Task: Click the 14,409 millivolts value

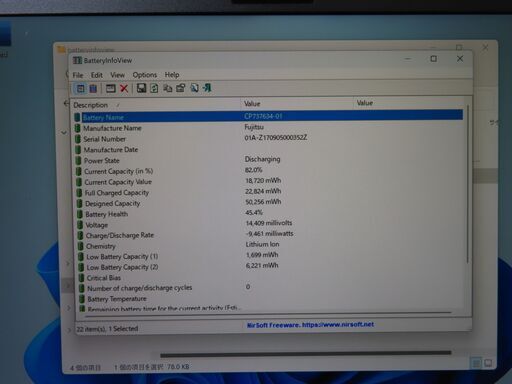Action: click(x=269, y=223)
